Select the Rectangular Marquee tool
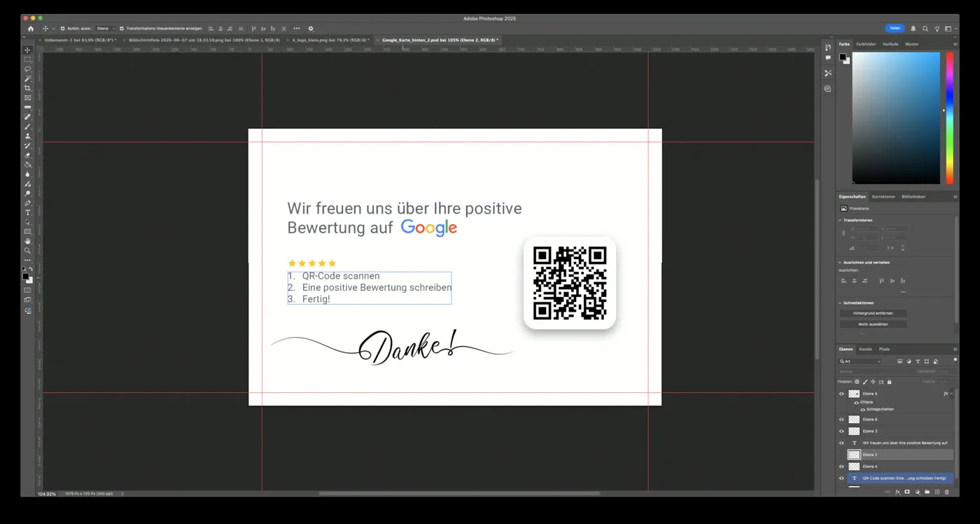The height and width of the screenshot is (524, 980). [28, 60]
